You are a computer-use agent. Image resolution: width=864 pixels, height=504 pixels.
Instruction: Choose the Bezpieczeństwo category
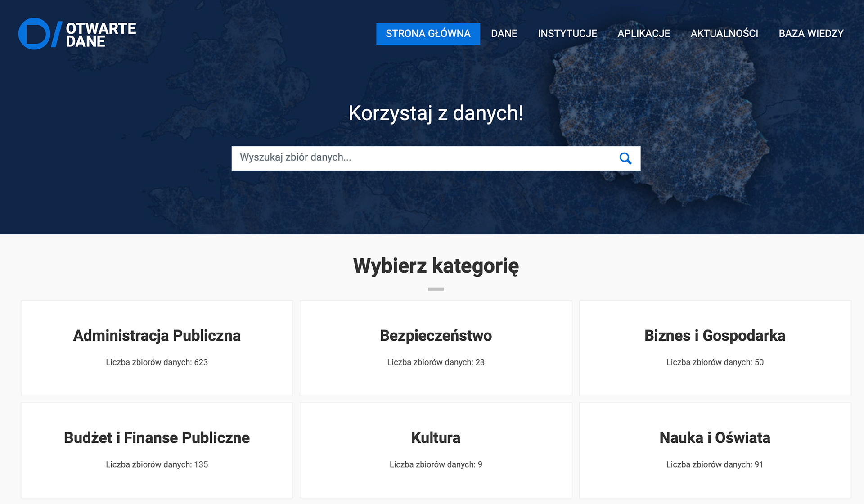click(436, 336)
